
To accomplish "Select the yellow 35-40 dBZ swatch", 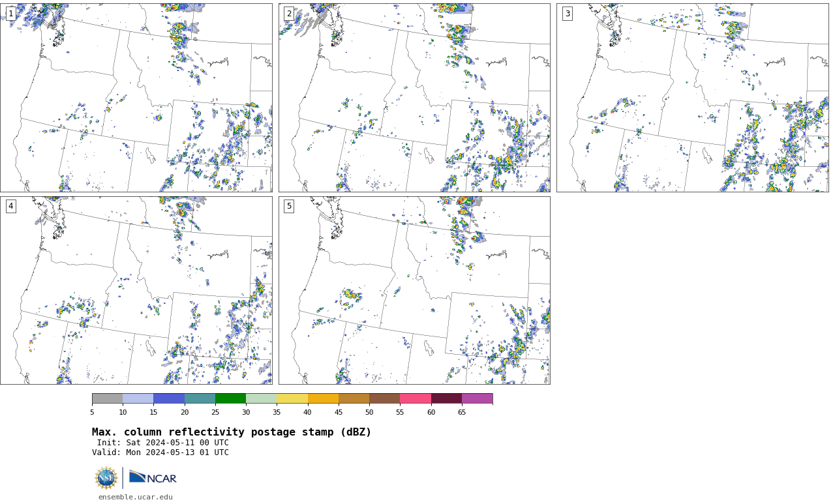I will [x=292, y=398].
